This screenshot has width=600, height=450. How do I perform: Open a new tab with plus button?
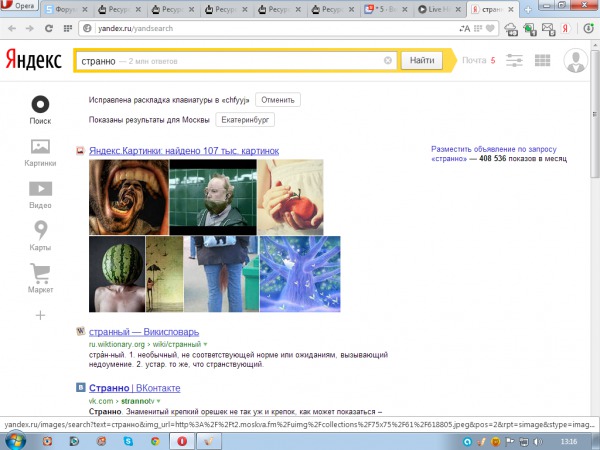coord(528,10)
